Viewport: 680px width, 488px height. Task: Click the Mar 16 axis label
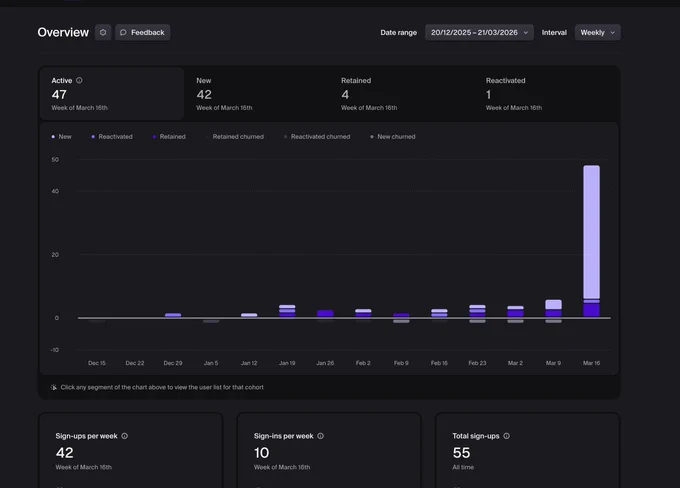(x=592, y=363)
